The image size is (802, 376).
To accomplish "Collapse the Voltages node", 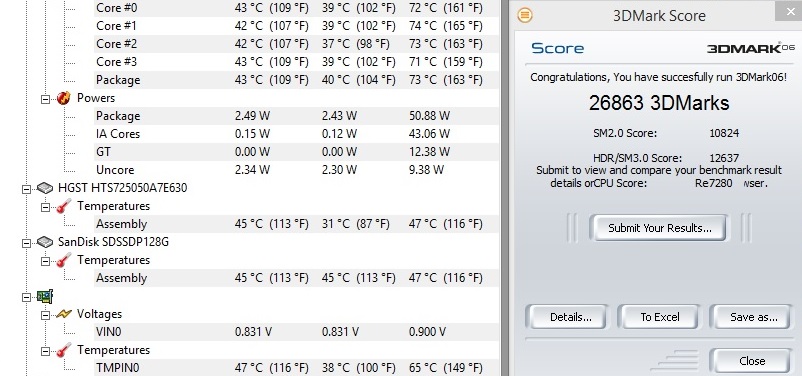I will coord(46,316).
